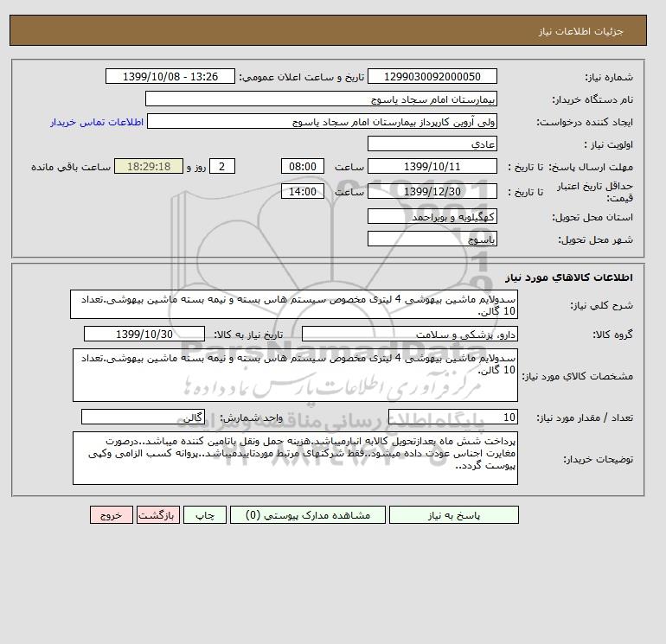Click the announcement date field 1399/10/08 - 13:26
The image size is (666, 644).
170,76
